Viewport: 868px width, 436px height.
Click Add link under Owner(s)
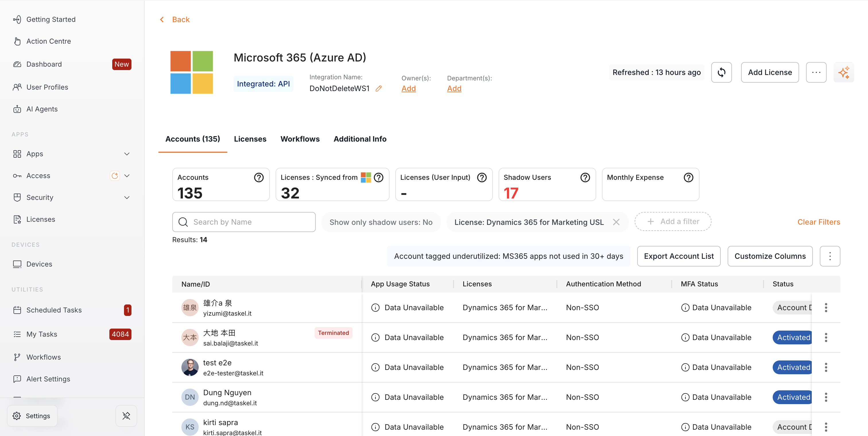click(408, 88)
